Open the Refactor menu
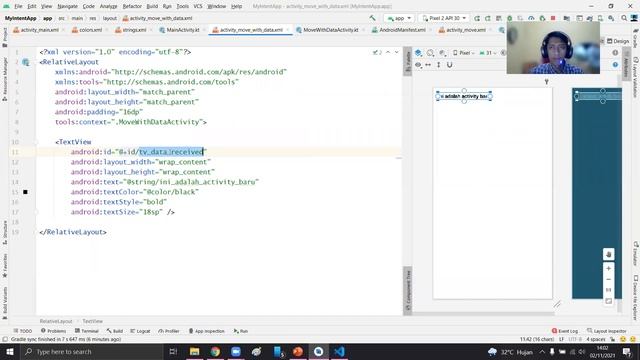Viewport: 640px width, 360px height. [x=132, y=6]
